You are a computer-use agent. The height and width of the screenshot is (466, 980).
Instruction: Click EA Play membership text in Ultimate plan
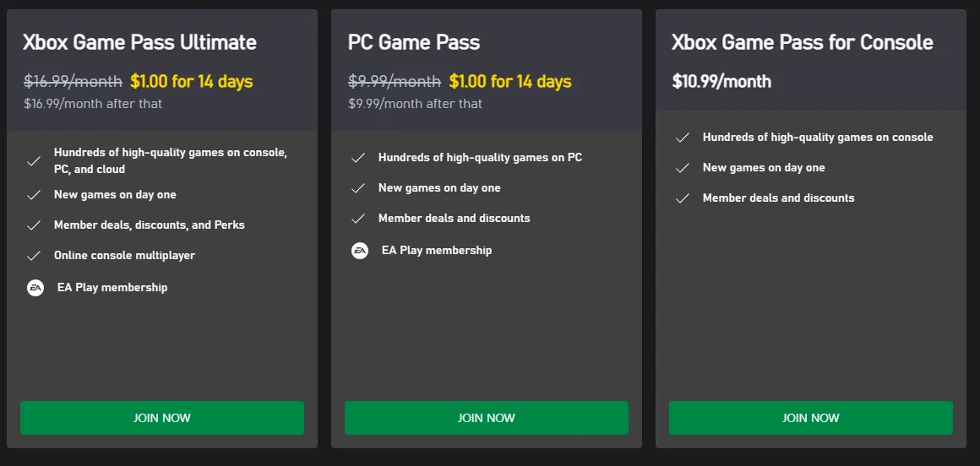112,288
